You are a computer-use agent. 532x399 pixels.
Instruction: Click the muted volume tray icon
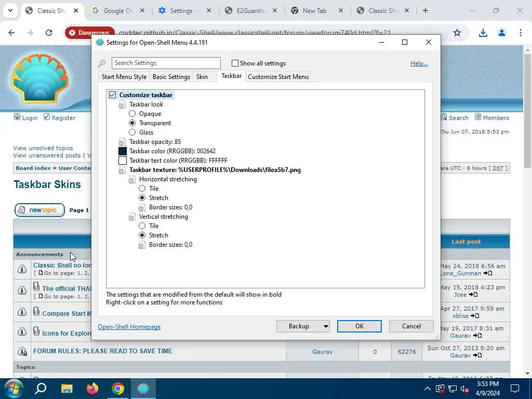pos(465,389)
